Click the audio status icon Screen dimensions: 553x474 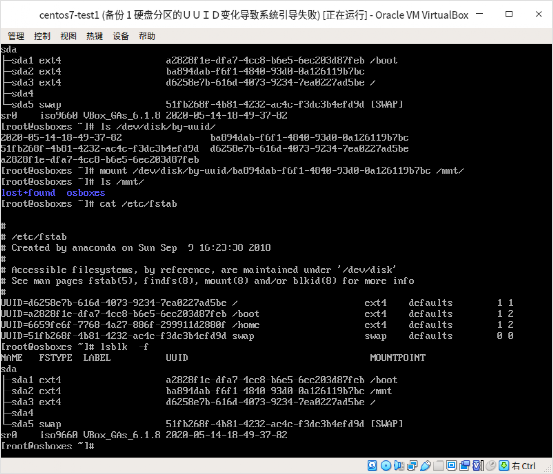pos(399,466)
